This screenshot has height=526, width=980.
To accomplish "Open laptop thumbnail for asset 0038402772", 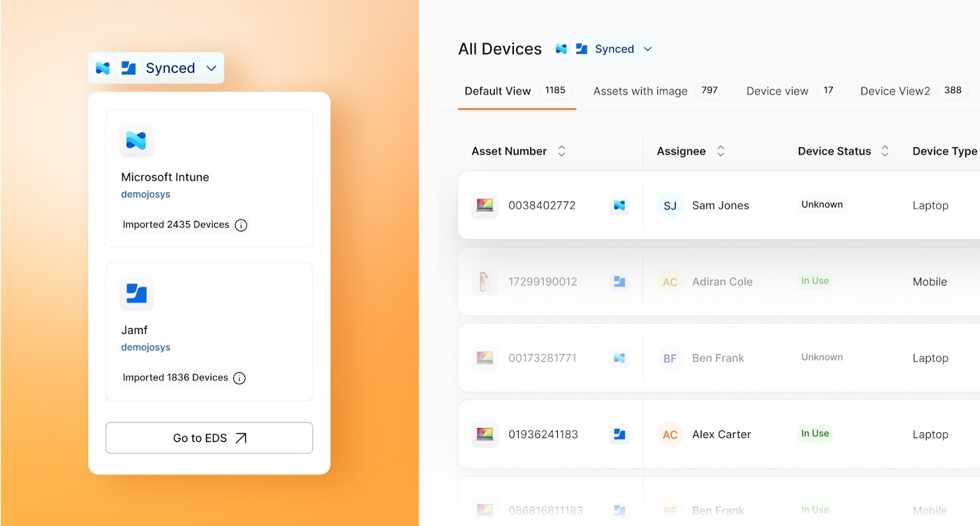I will coord(484,205).
